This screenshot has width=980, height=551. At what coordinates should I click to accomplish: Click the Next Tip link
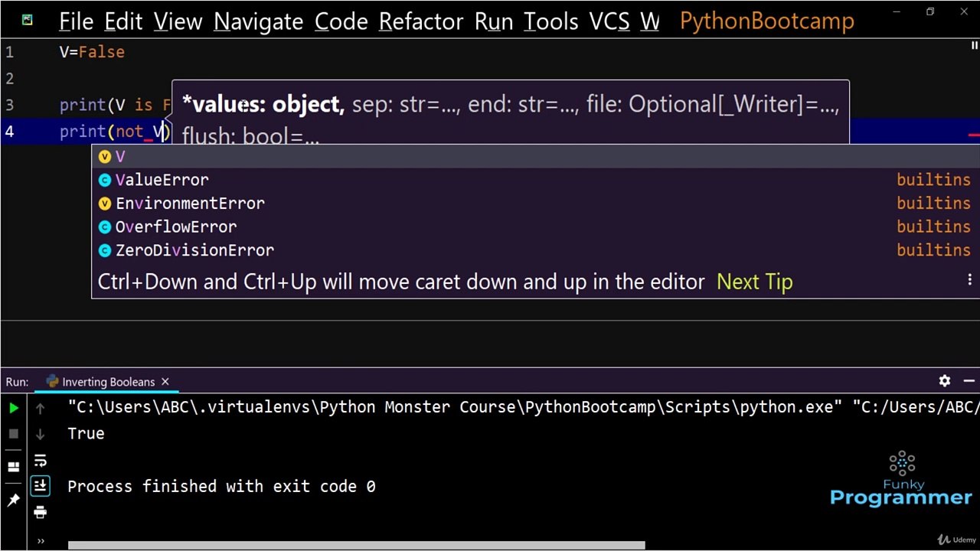coord(754,282)
